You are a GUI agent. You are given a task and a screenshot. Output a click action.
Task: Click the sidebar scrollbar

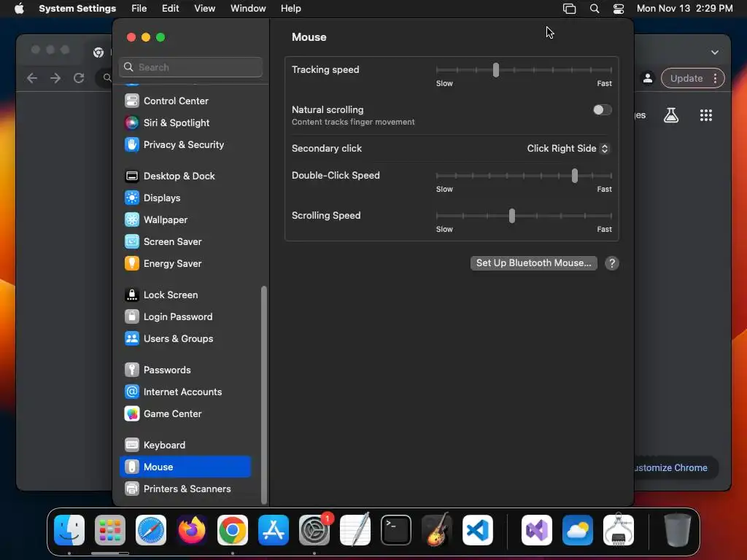(263, 394)
